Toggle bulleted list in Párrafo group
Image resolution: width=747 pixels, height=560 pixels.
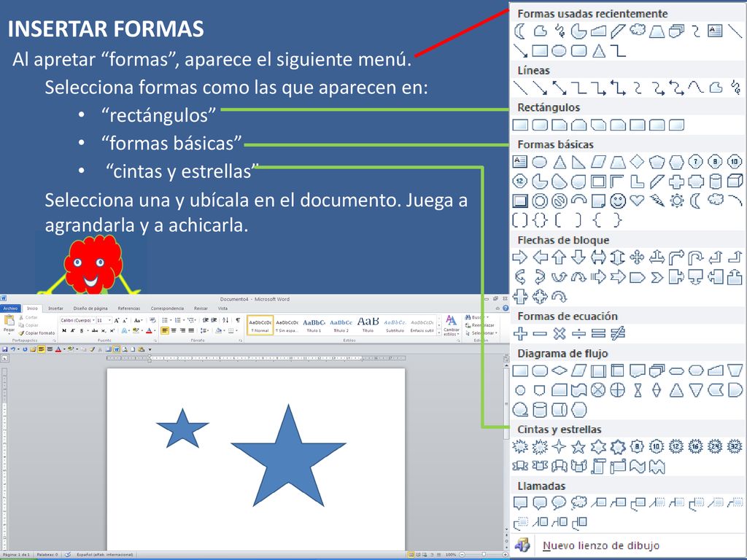click(166, 320)
